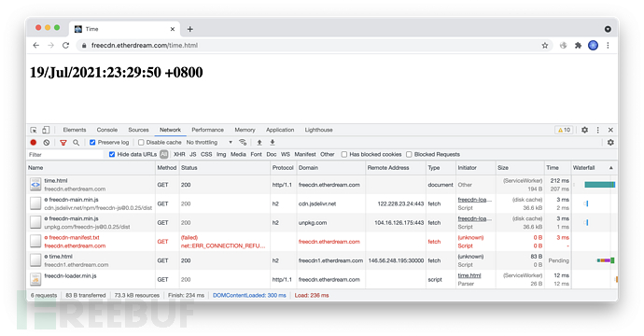Clear the network log

[x=47, y=143]
